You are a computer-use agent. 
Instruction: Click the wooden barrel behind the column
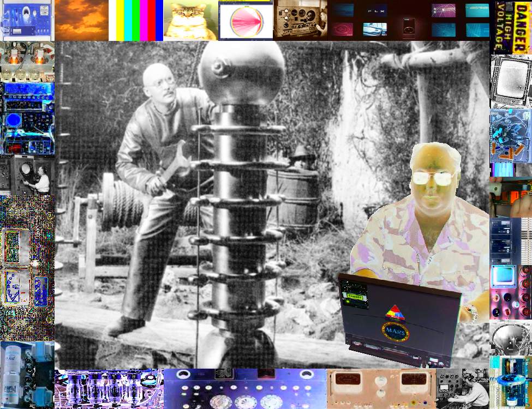(294, 200)
